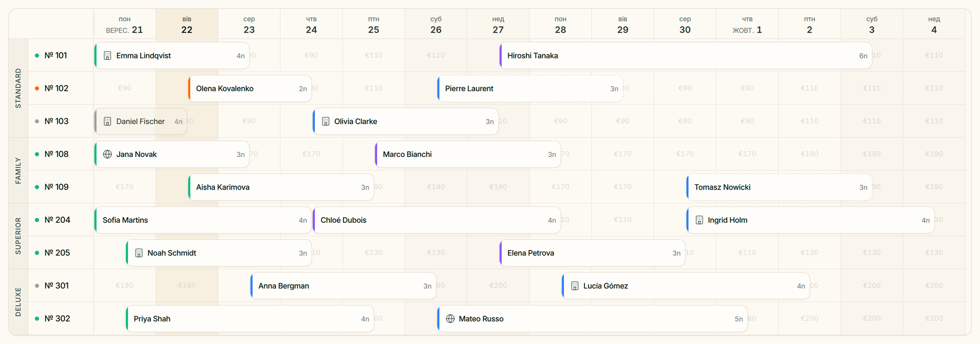Click the €170 rate for room 109 on Monday 21

(125, 187)
